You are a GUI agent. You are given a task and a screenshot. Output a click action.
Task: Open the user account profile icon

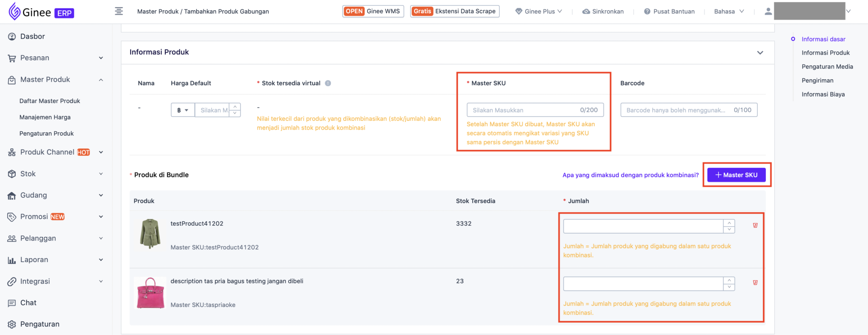(768, 11)
